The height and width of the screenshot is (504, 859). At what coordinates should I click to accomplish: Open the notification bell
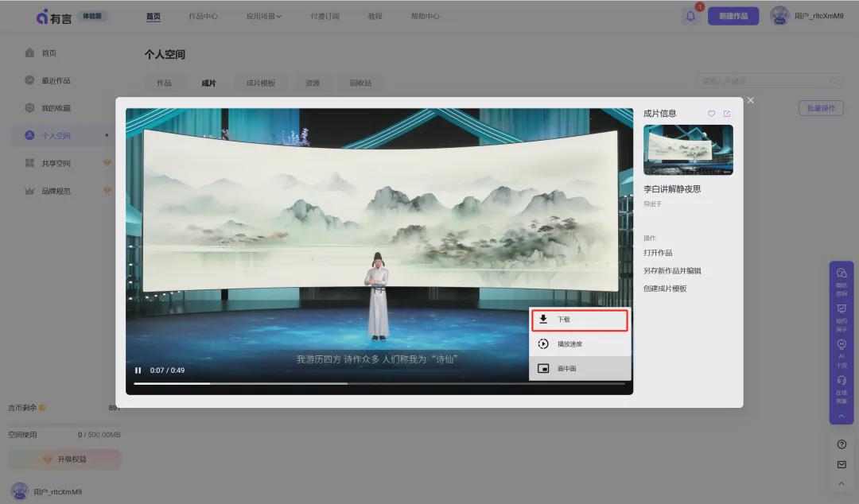pyautogui.click(x=690, y=16)
